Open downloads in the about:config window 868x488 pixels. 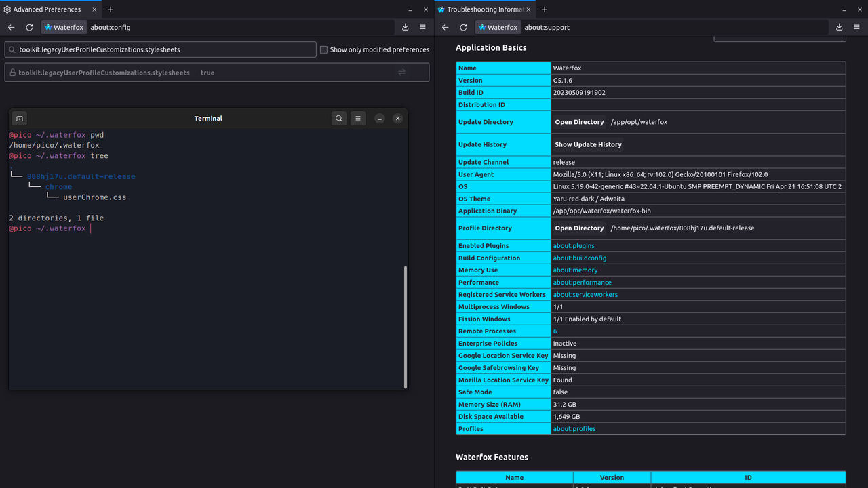click(x=405, y=27)
